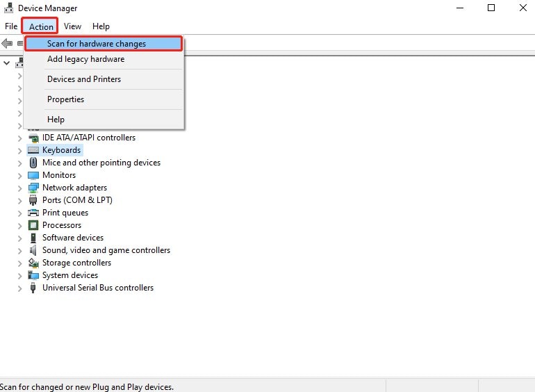This screenshot has width=535, height=392.
Task: Select the Storage controllers label
Action: pyautogui.click(x=76, y=263)
